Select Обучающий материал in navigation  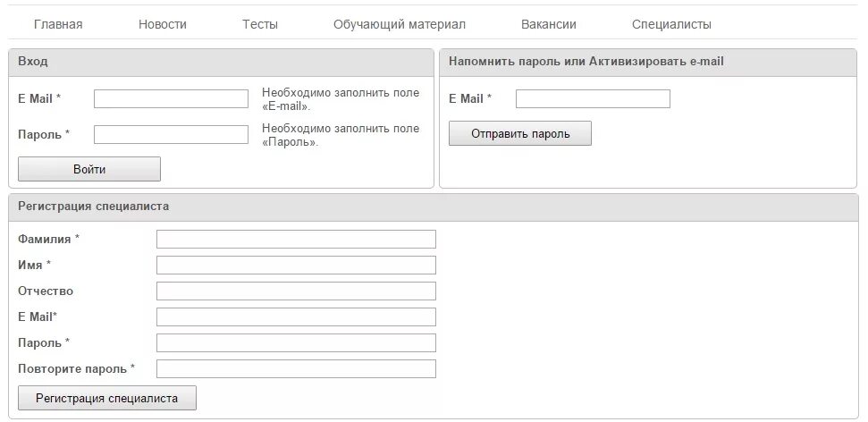(399, 24)
